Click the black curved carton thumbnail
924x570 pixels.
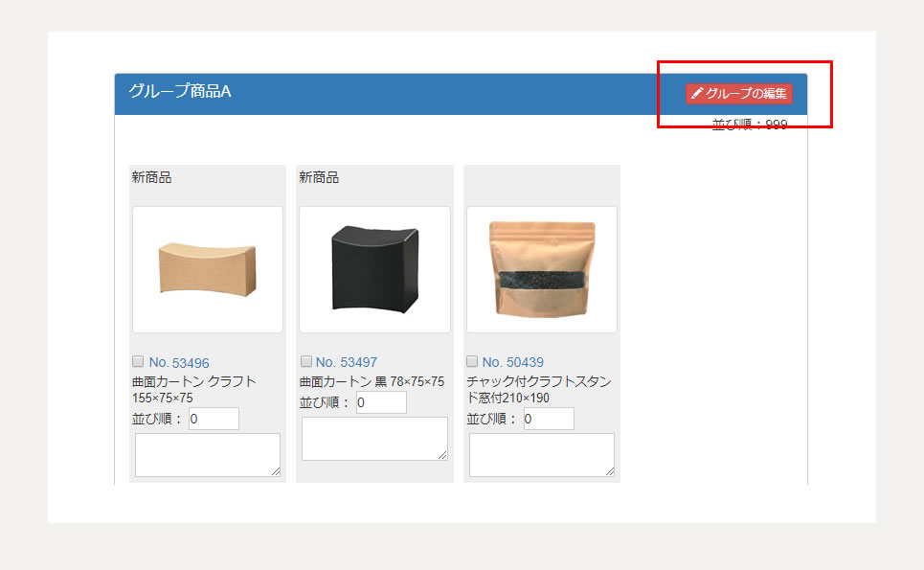[374, 269]
